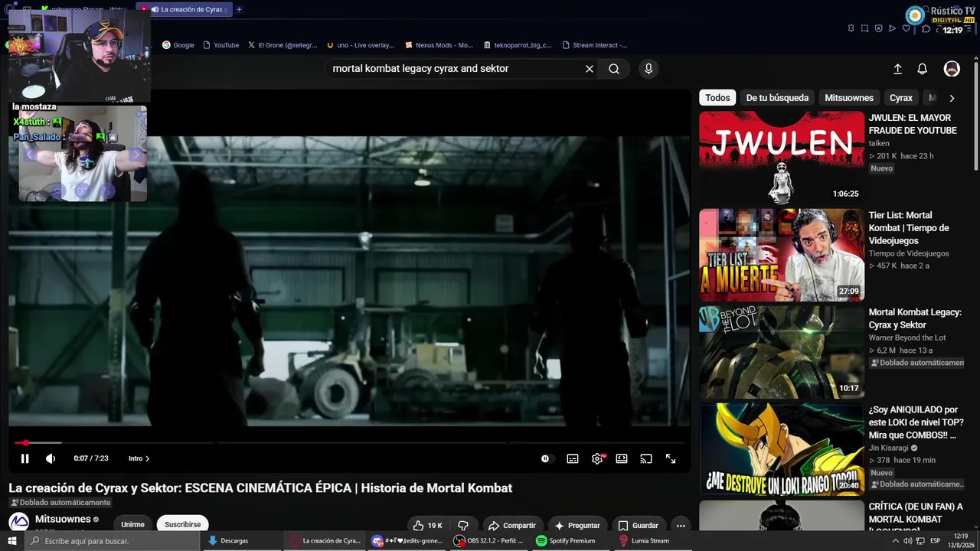980x551 pixels.
Task: Open the teknoparrot_big_c bookmark
Action: click(518, 45)
